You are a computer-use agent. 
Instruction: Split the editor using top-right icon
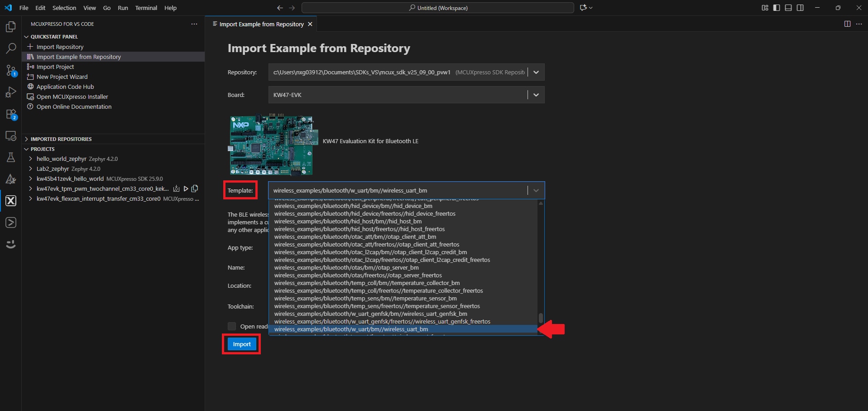click(x=847, y=24)
